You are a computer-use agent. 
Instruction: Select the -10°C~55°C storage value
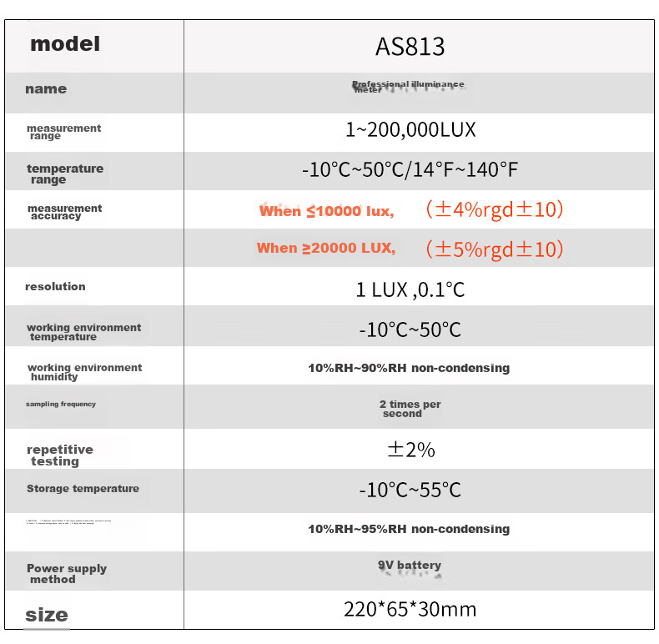(410, 491)
